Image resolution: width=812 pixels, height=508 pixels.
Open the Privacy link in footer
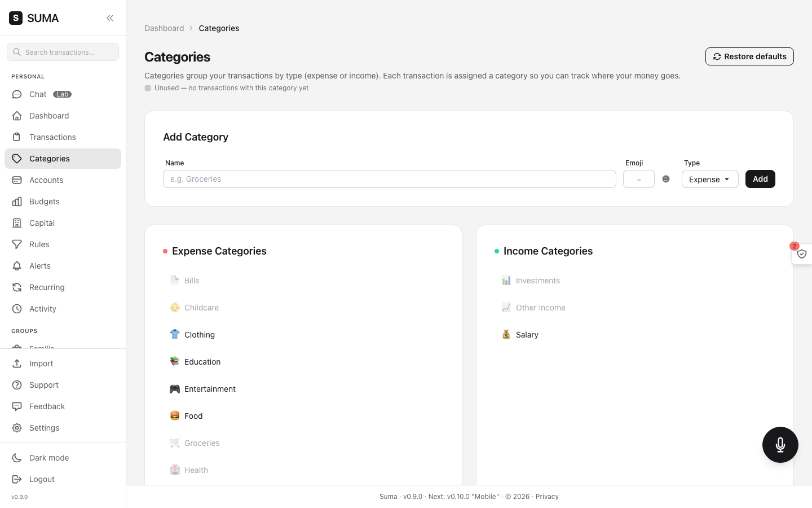(x=547, y=497)
